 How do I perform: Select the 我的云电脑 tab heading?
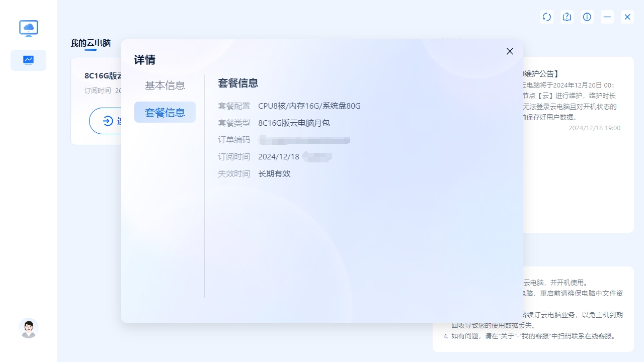point(91,43)
